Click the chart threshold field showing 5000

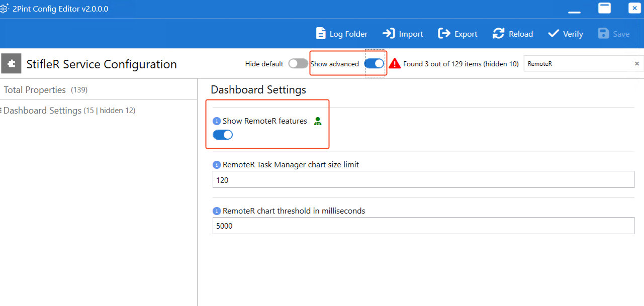[423, 226]
